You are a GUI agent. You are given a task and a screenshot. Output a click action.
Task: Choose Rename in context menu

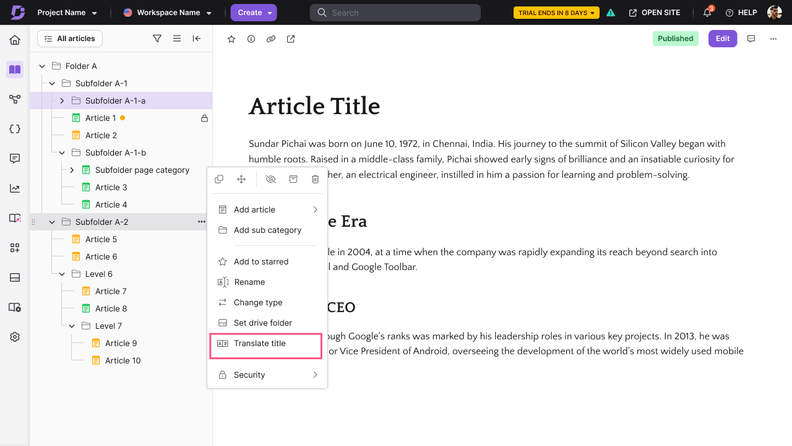(x=267, y=282)
